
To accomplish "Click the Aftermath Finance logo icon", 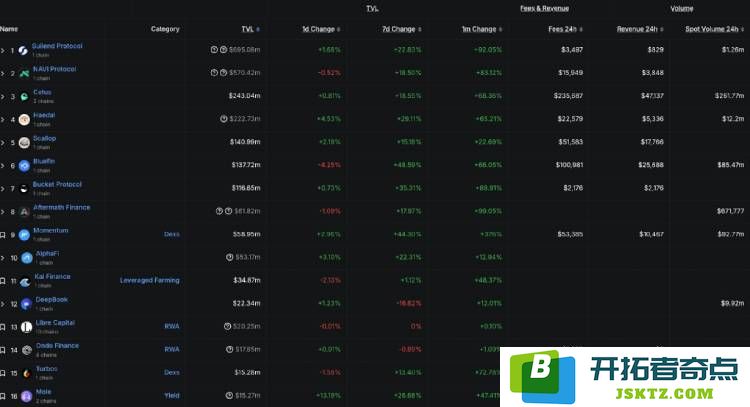I will coord(24,211).
